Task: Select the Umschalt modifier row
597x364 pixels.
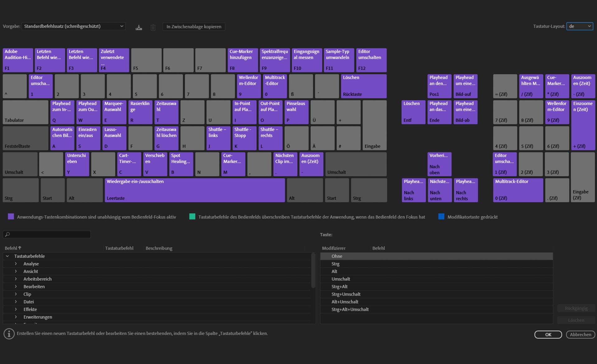Action: [x=437, y=279]
